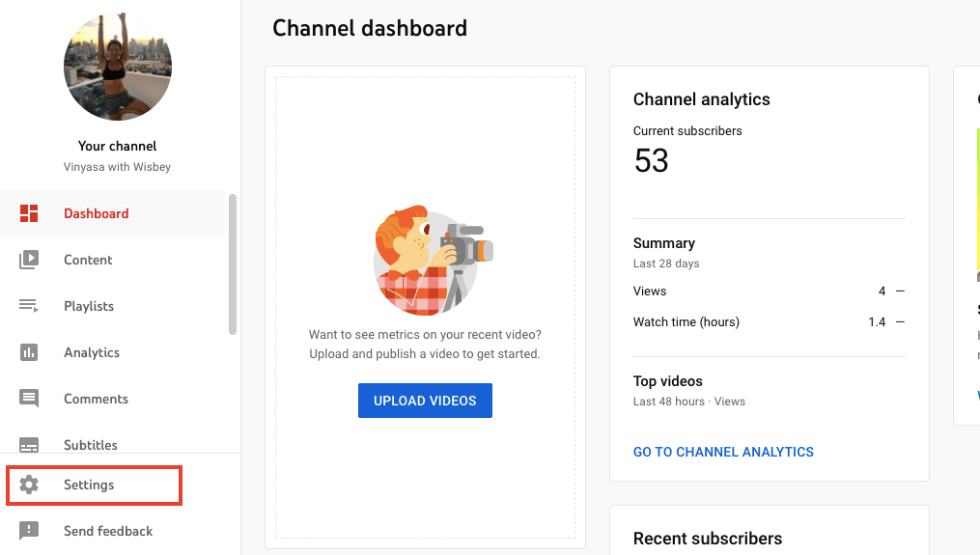Click the Send feedback label
Image resolution: width=980 pixels, height=555 pixels.
pos(108,531)
